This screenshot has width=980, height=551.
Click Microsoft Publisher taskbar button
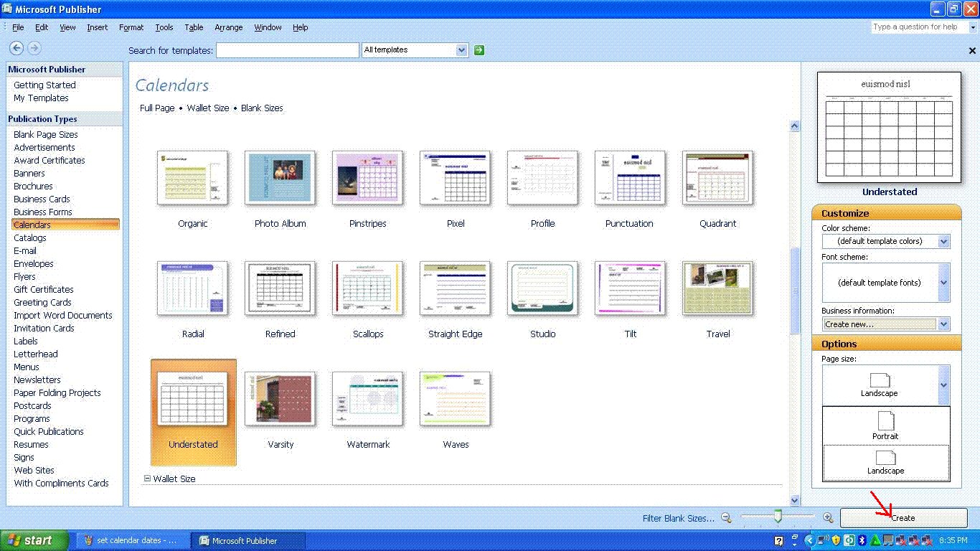coord(249,540)
